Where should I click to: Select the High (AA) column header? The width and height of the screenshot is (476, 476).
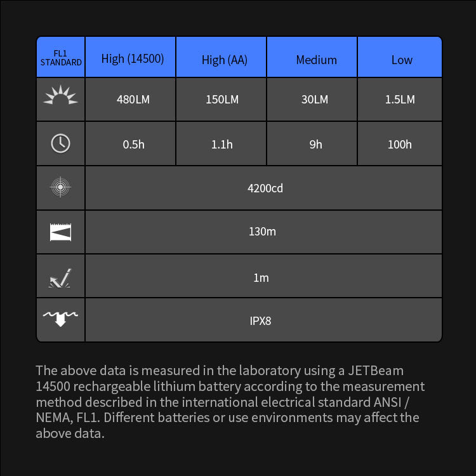224,60
